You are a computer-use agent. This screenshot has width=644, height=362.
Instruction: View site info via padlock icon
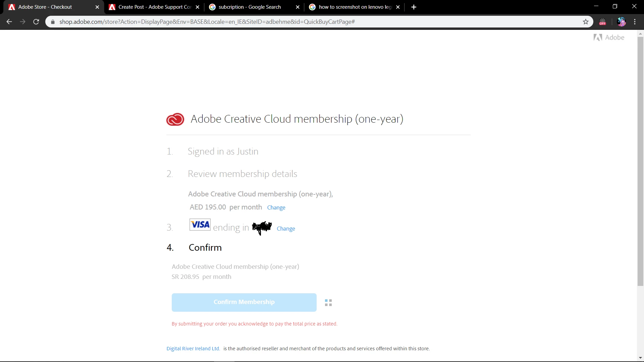[x=53, y=22]
